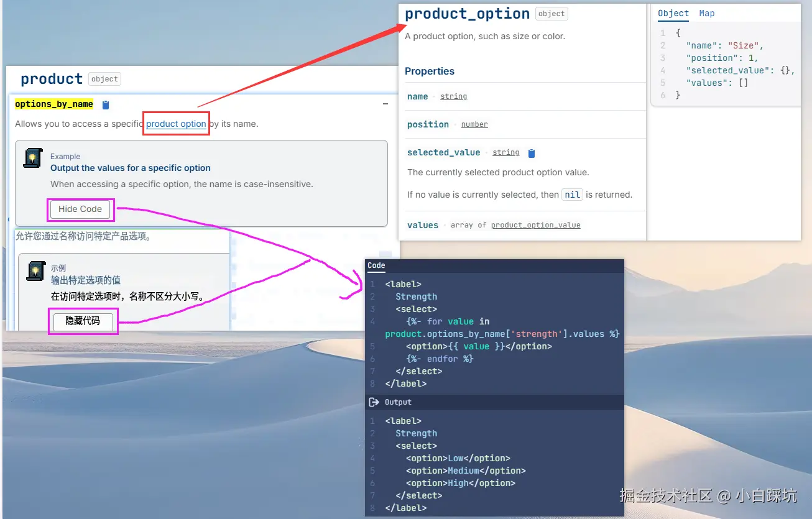Click the object badge next to product_option
The image size is (812, 519).
(551, 14)
